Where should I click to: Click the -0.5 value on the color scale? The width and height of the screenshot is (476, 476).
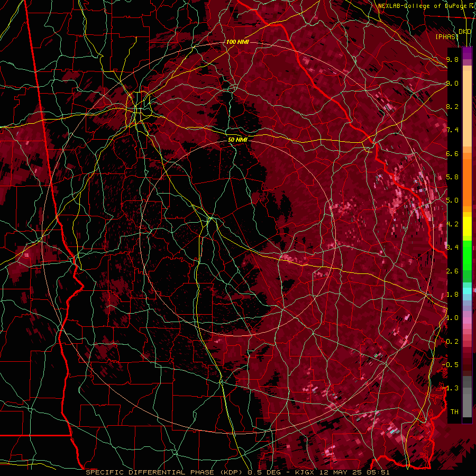coord(450,364)
